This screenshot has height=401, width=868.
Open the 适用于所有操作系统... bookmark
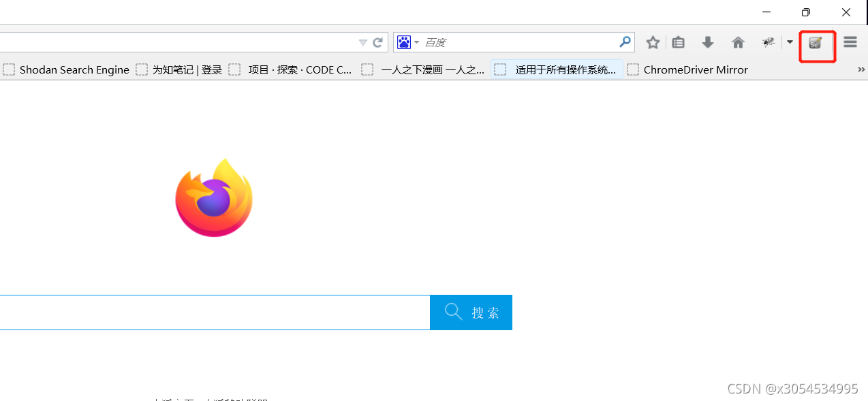(557, 69)
